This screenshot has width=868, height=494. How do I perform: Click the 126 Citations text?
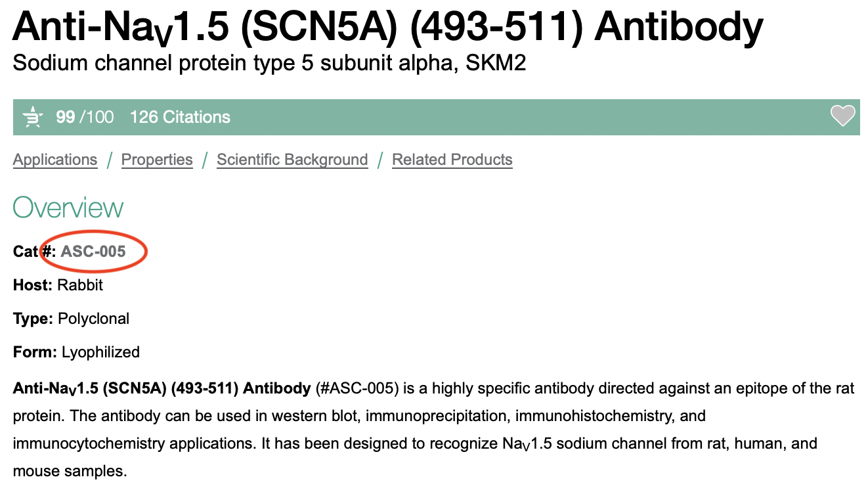pyautogui.click(x=180, y=118)
